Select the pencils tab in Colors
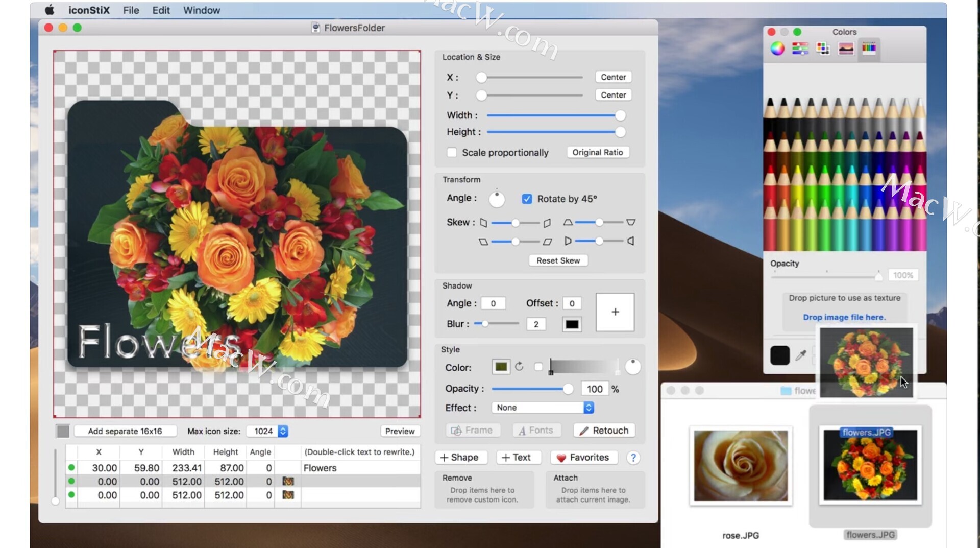This screenshot has height=548, width=980. pos(869,49)
